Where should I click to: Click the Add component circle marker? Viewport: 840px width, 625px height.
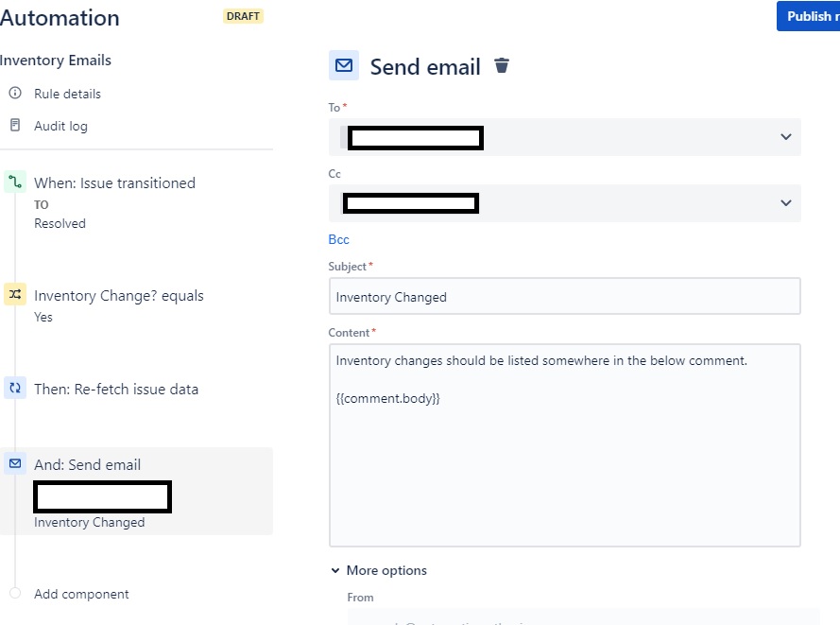15,593
